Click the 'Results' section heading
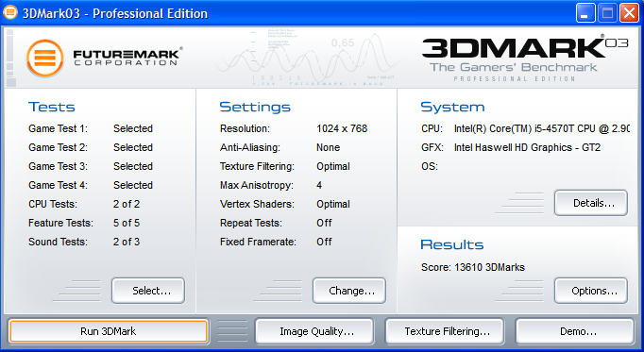The height and width of the screenshot is (352, 644). [x=452, y=245]
